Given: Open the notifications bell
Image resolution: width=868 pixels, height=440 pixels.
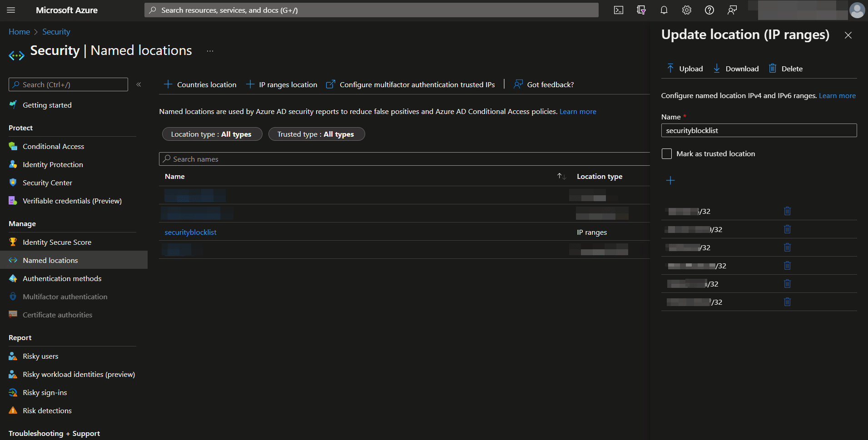Looking at the screenshot, I should point(664,10).
